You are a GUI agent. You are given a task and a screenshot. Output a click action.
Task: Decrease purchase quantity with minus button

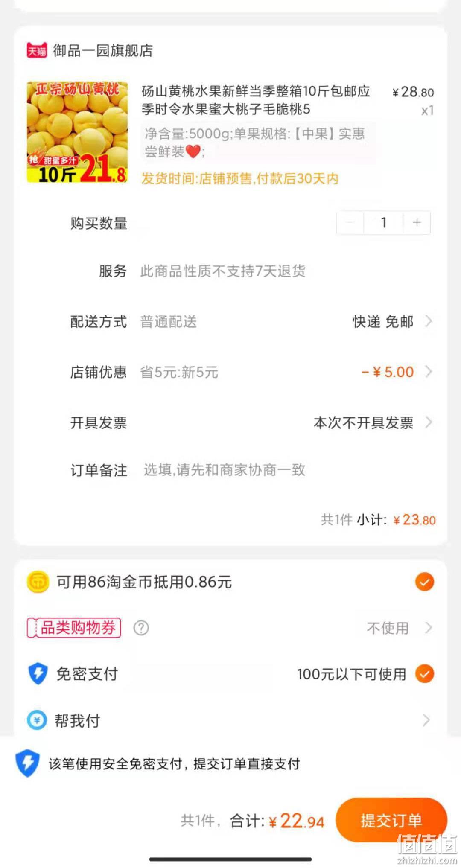click(350, 222)
